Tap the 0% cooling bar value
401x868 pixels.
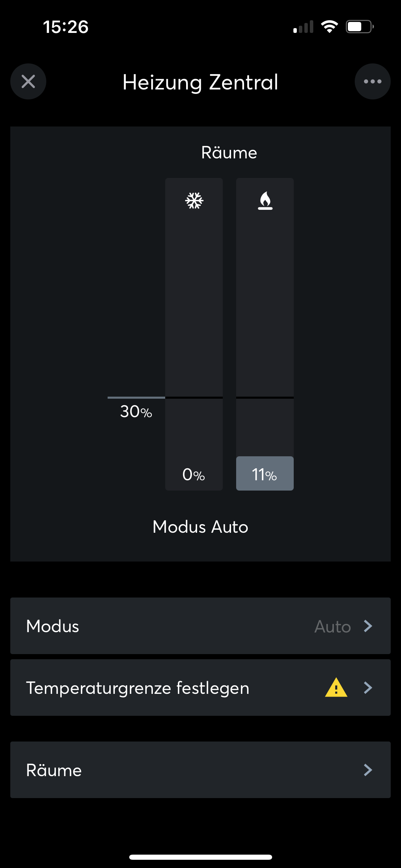194,475
